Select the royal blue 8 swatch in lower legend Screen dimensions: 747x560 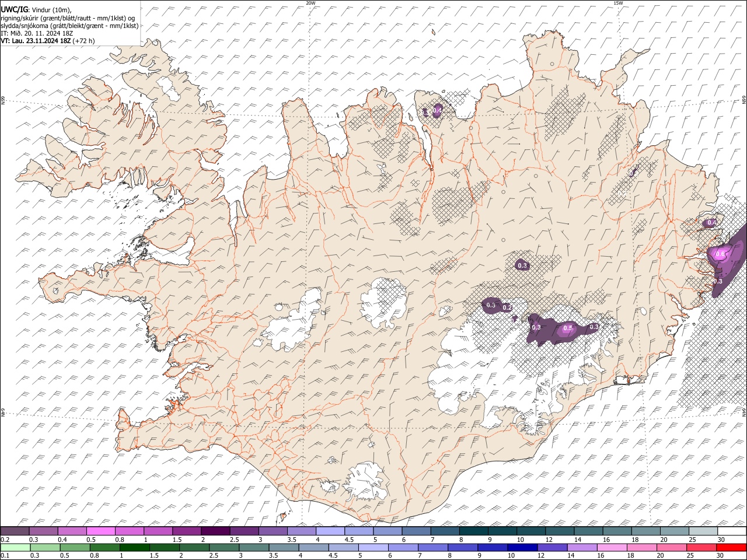[x=463, y=547]
